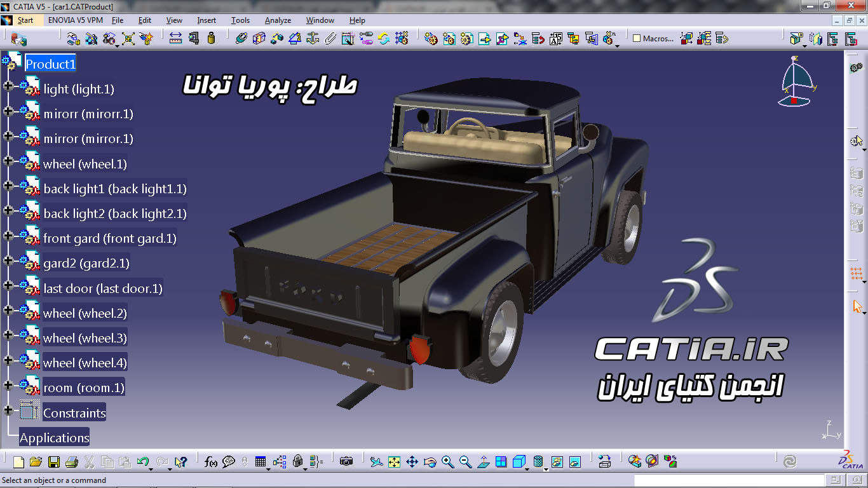868x488 pixels.
Task: Click the Normal View icon
Action: [x=484, y=462]
